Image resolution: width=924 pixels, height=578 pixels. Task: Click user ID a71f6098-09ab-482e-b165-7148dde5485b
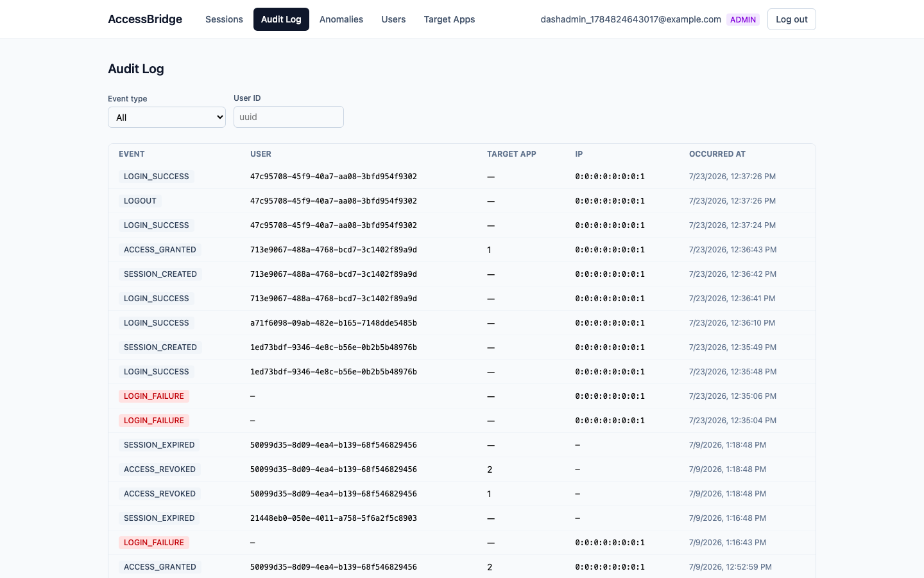(x=334, y=323)
